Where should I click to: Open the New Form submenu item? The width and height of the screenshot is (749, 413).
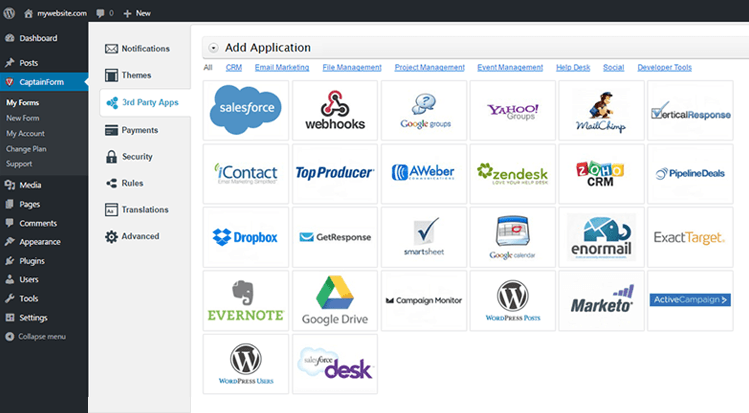(22, 118)
